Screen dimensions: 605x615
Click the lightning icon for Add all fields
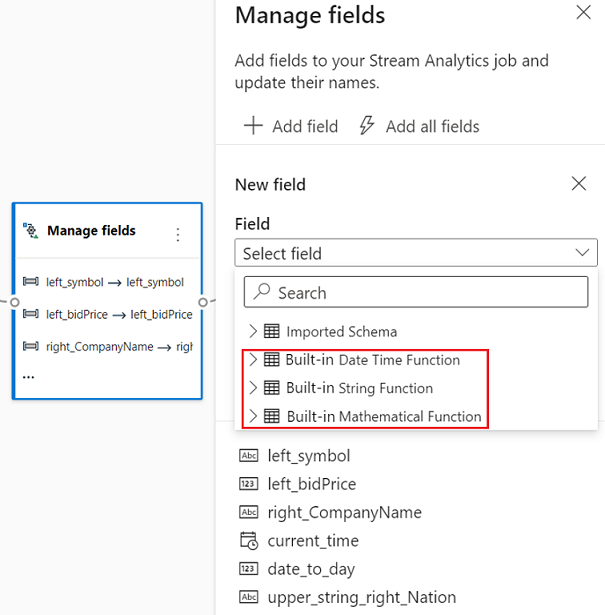click(367, 126)
